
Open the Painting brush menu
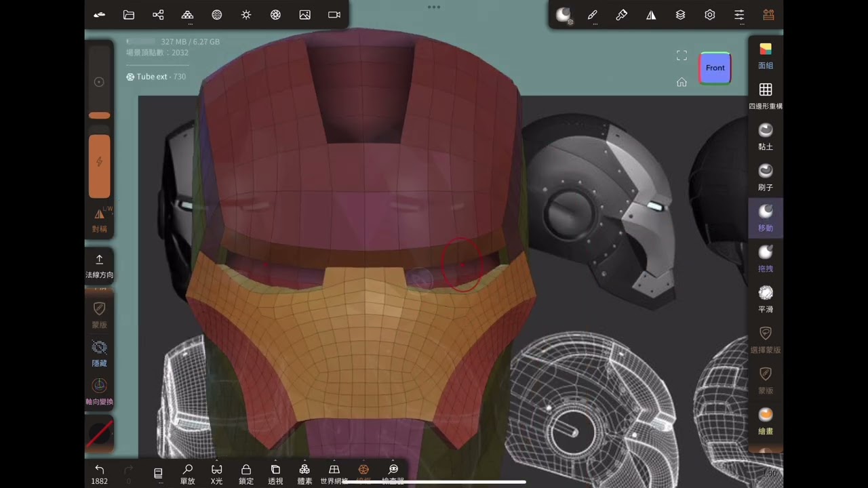coord(621,15)
